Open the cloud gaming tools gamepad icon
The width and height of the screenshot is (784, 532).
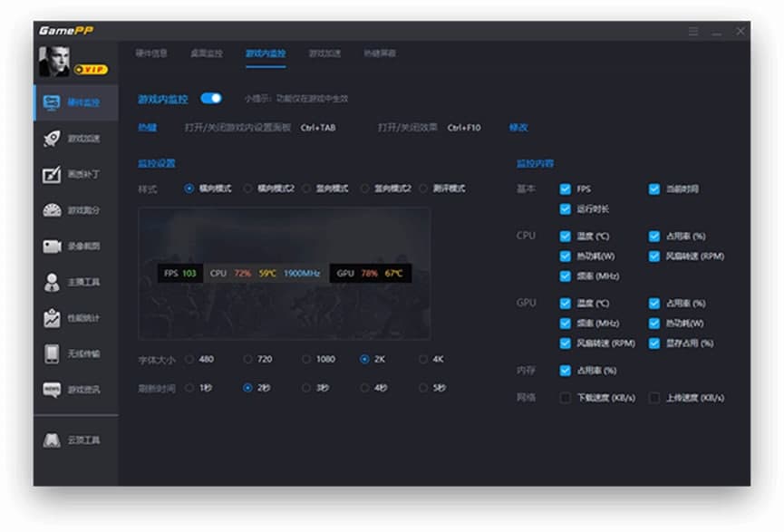click(x=52, y=440)
